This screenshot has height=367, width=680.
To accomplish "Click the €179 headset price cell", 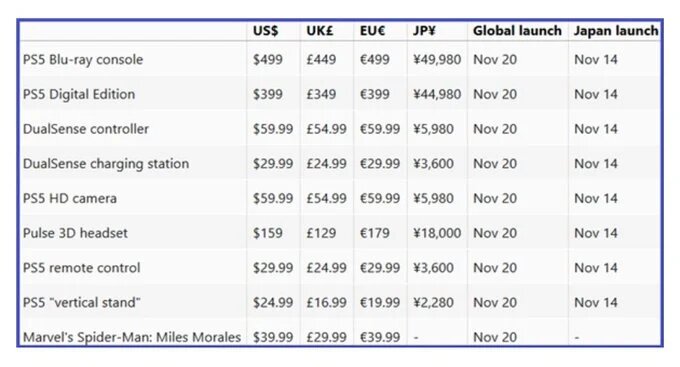I will pos(375,233).
